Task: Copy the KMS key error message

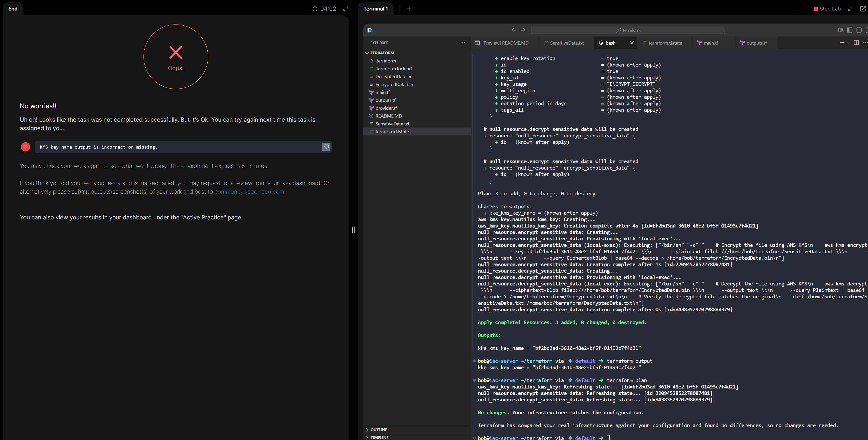Action: click(326, 147)
